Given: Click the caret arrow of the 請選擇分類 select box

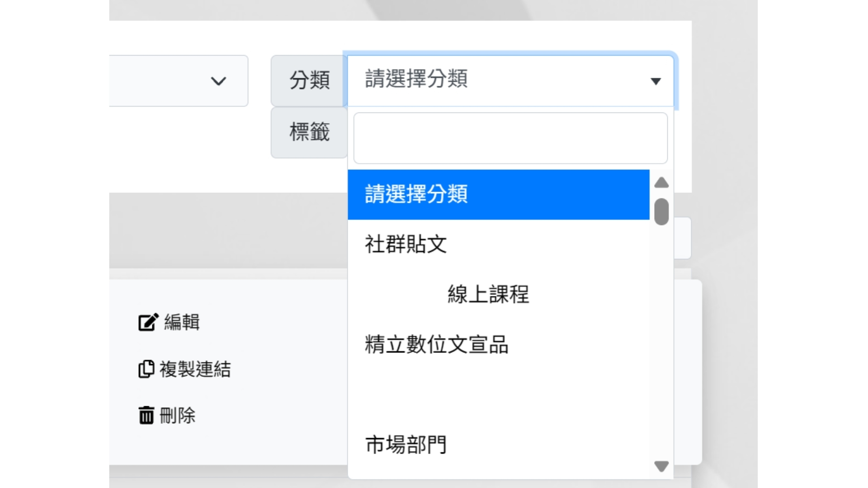Looking at the screenshot, I should (656, 81).
